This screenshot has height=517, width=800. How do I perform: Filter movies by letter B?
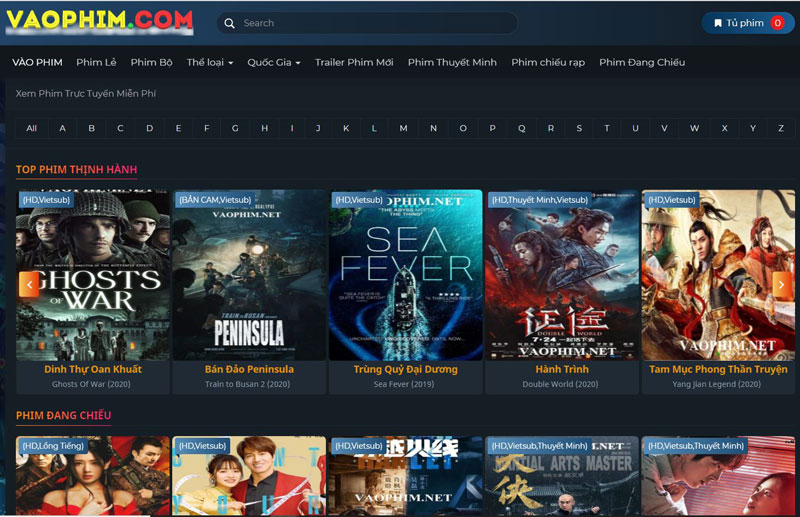91,128
